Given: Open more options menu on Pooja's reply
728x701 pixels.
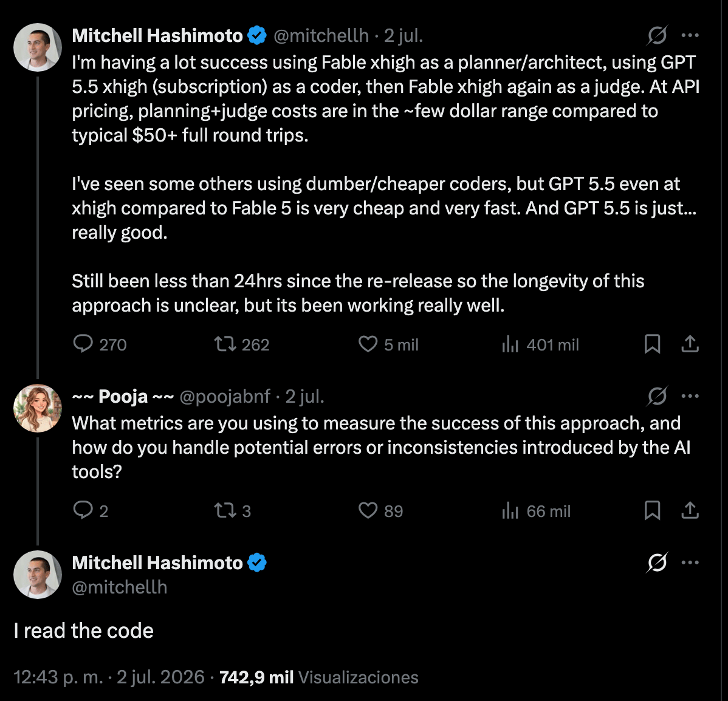Looking at the screenshot, I should point(690,396).
